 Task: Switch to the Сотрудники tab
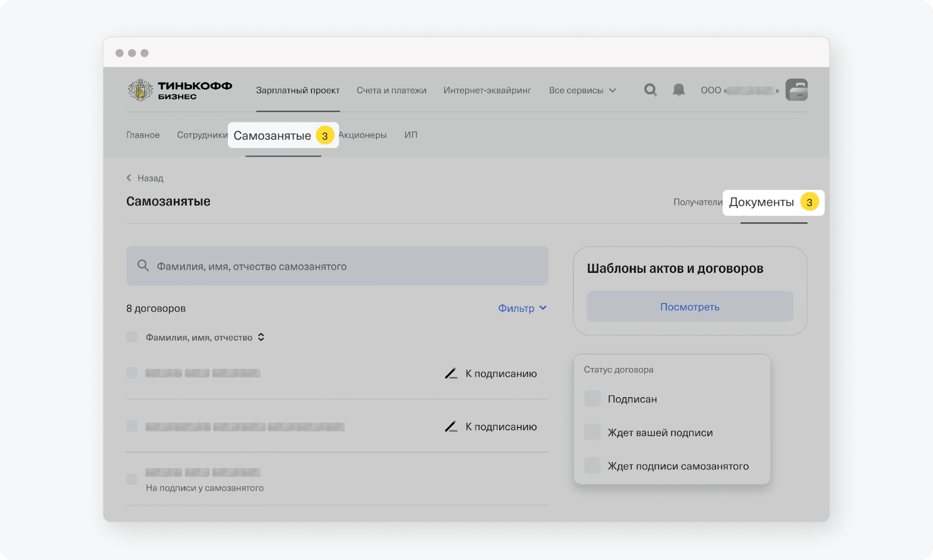pyautogui.click(x=202, y=135)
